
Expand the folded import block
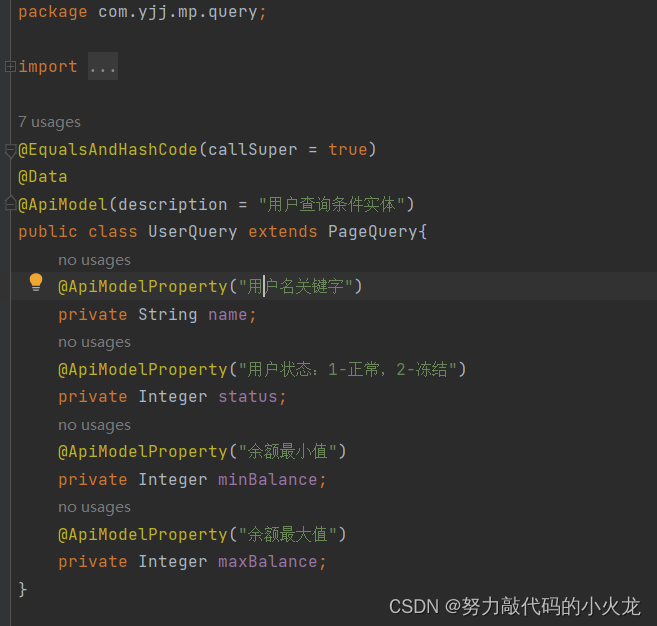[x=9, y=67]
